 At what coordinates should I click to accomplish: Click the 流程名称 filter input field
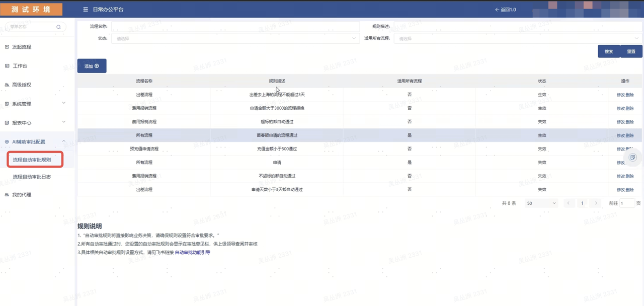tap(235, 26)
